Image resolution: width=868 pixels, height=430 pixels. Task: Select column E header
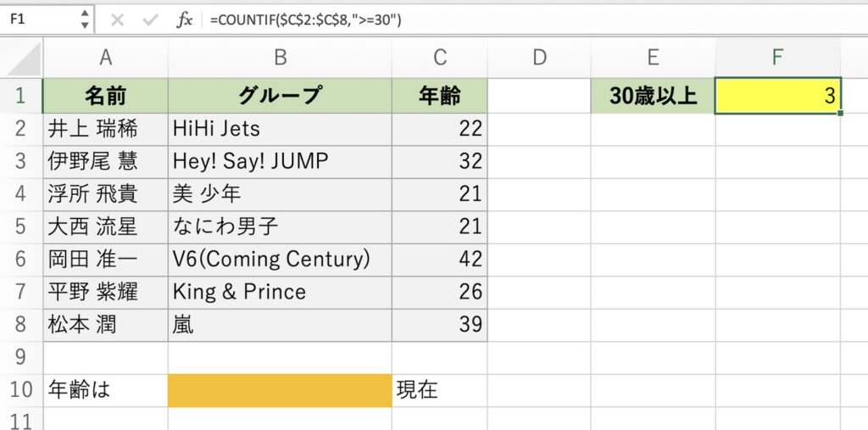click(653, 58)
